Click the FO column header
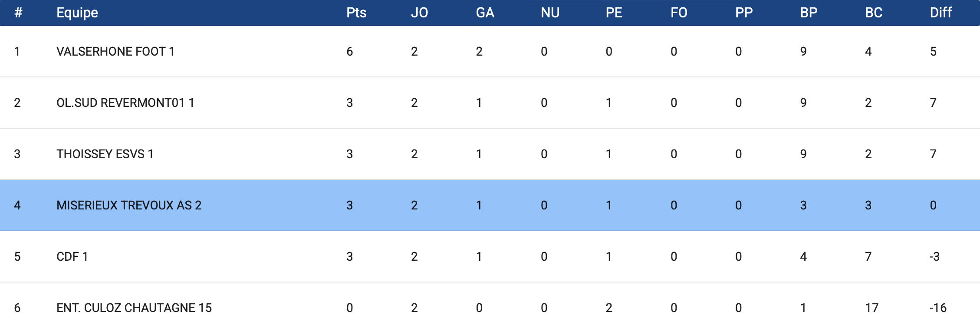Image resolution: width=980 pixels, height=332 pixels. (x=679, y=13)
